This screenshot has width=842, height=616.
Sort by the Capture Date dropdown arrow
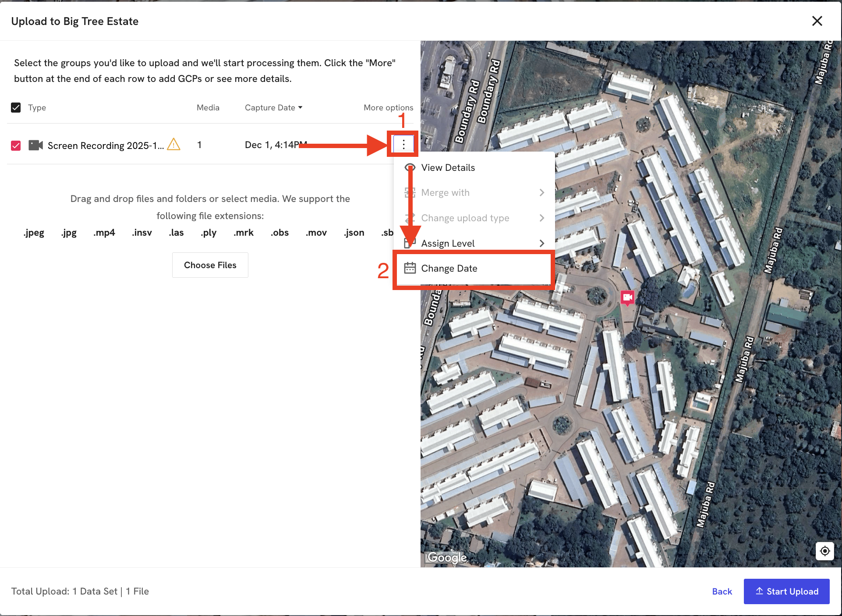pos(301,107)
